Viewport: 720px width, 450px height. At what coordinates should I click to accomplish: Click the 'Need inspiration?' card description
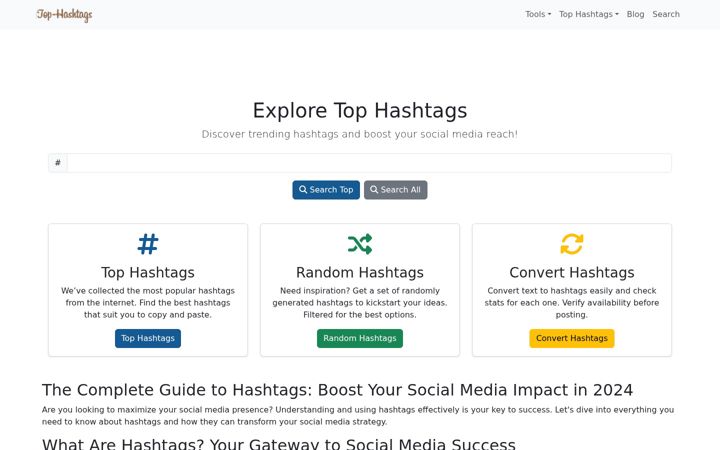pyautogui.click(x=360, y=303)
